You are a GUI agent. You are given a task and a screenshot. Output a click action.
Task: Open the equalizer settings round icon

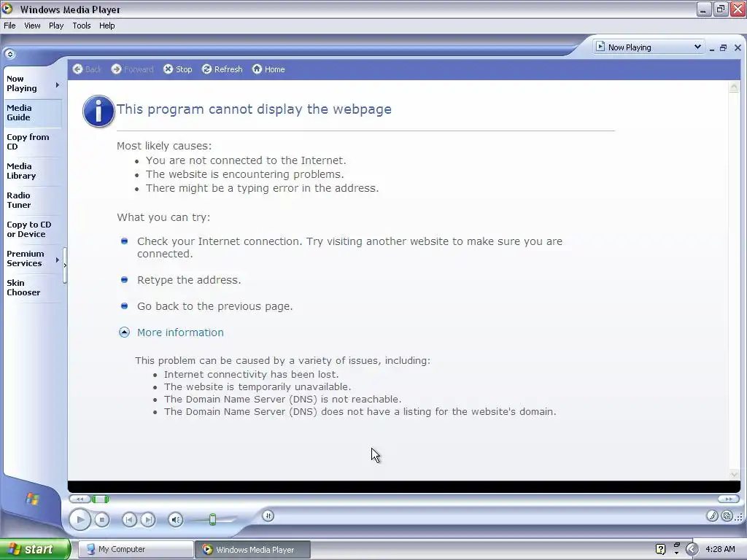pos(268,516)
